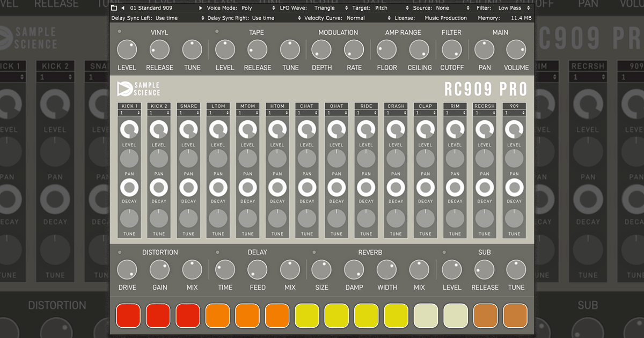Enable the Sub section LED
This screenshot has height=338, width=644.
pos(444,252)
